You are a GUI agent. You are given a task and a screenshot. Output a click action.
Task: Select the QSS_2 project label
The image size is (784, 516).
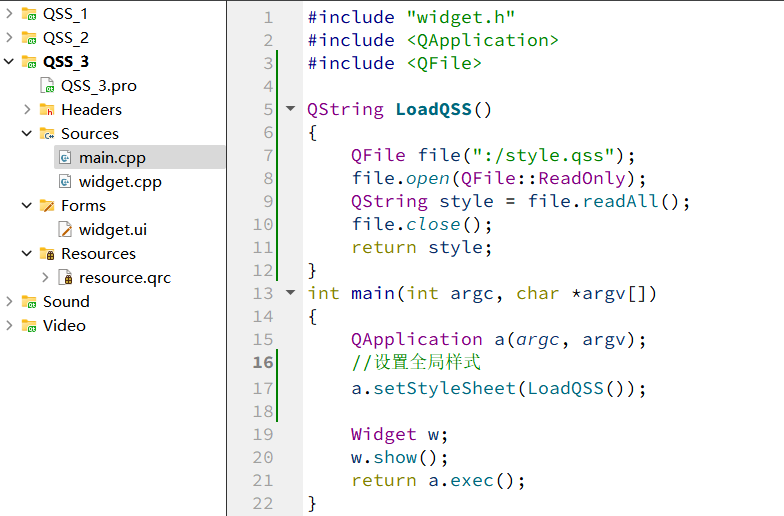click(66, 38)
